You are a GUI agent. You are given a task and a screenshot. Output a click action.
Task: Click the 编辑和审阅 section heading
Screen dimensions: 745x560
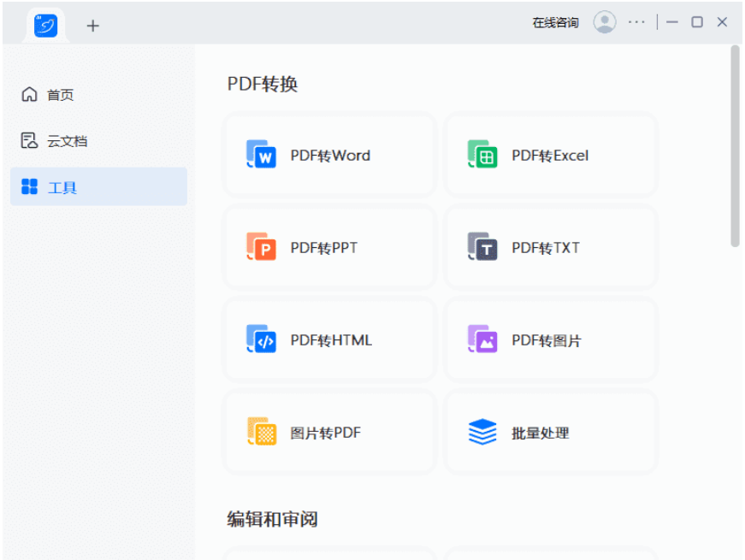[272, 519]
